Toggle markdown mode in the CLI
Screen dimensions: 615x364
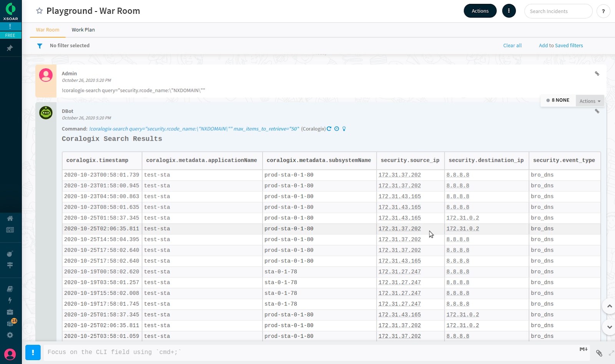pos(583,349)
